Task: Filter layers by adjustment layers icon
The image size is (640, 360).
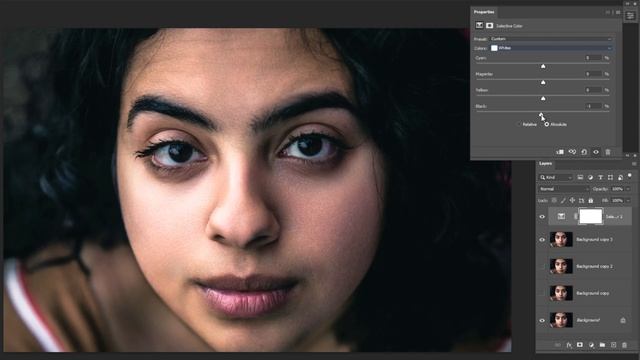Action: (590, 177)
